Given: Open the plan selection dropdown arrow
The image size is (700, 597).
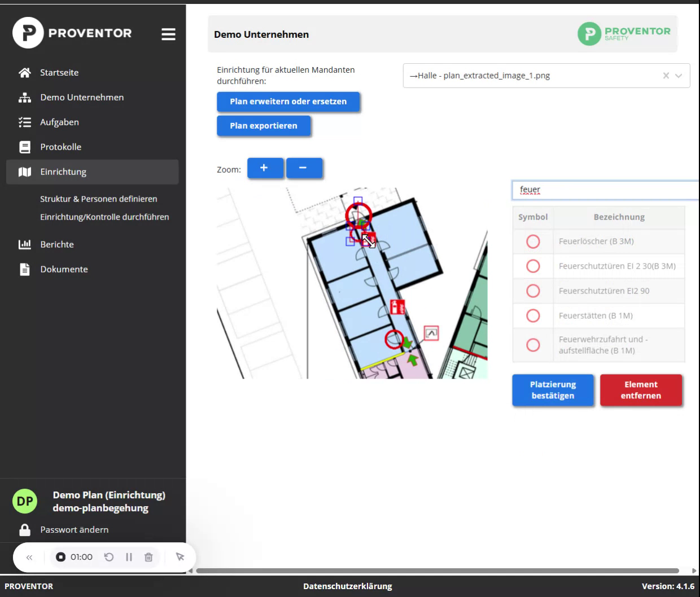Looking at the screenshot, I should coord(679,76).
